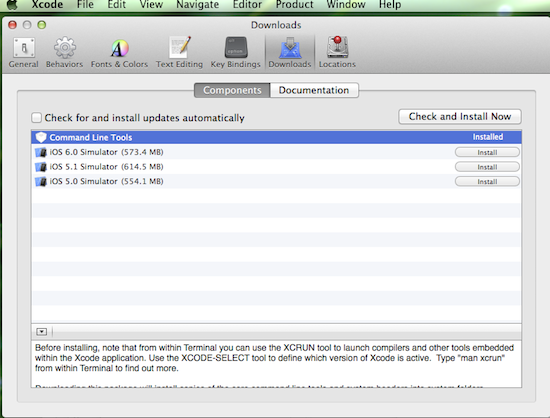Install the iOS 6.0 Simulator

click(487, 152)
